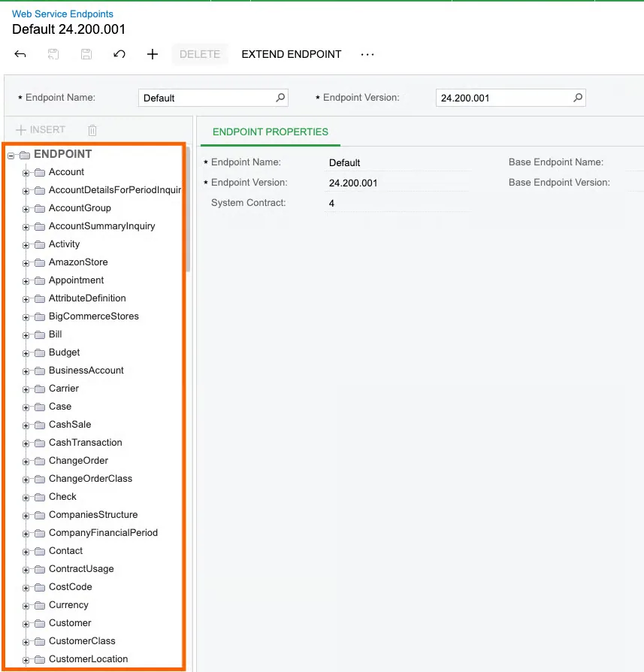Viewport: 644px width, 672px height.
Task: Collapse the ENDPOINT root tree node
Action: (x=11, y=156)
